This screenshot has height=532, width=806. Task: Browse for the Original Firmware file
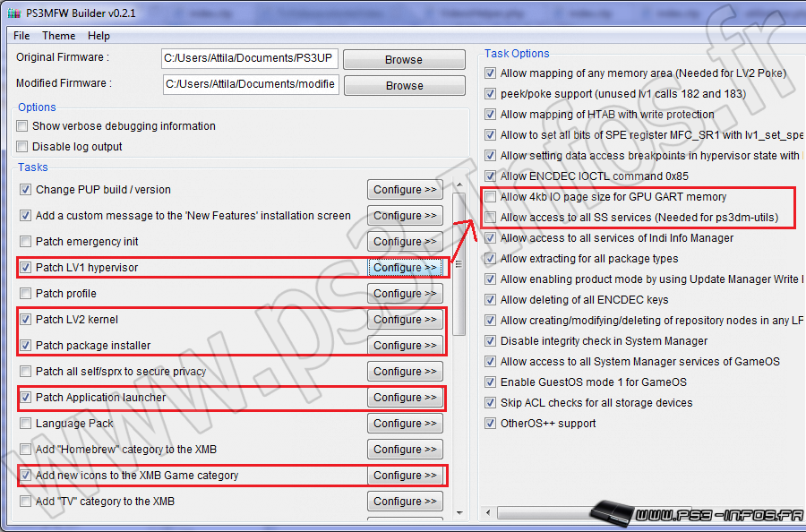[404, 60]
